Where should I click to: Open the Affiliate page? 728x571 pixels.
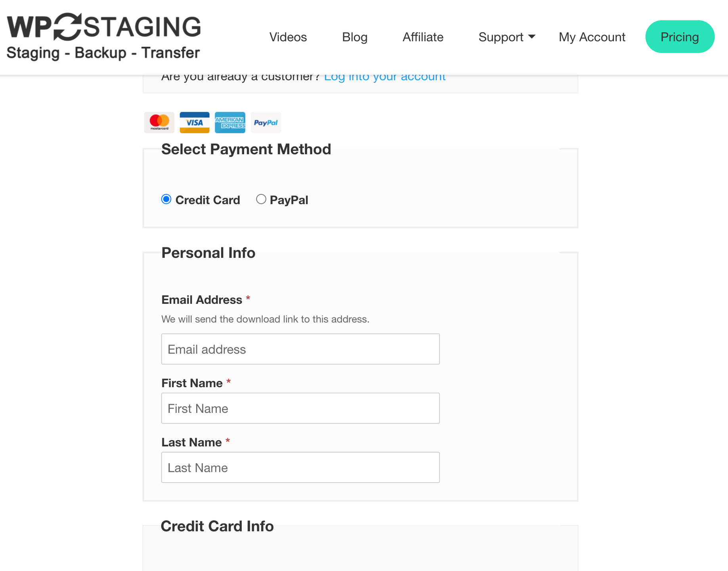[x=423, y=37]
